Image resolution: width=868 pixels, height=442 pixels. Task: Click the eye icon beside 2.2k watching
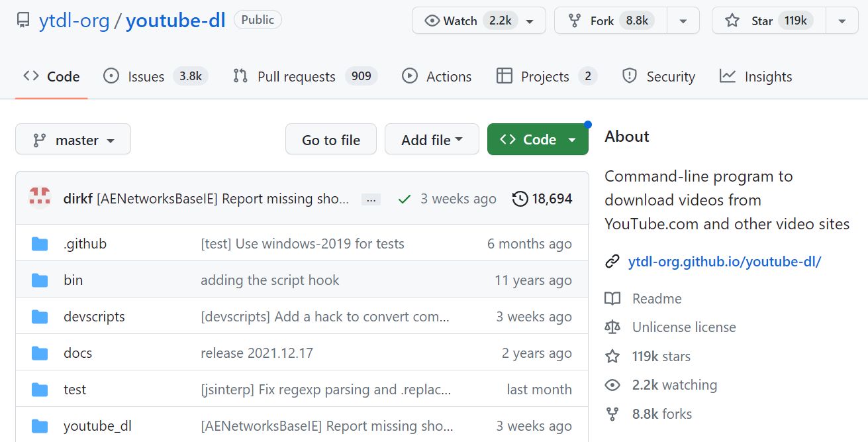point(612,385)
